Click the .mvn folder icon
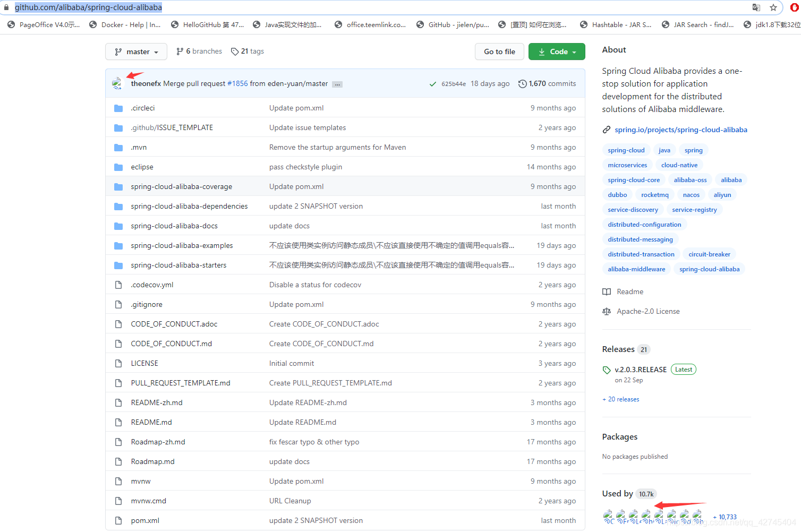 point(118,148)
